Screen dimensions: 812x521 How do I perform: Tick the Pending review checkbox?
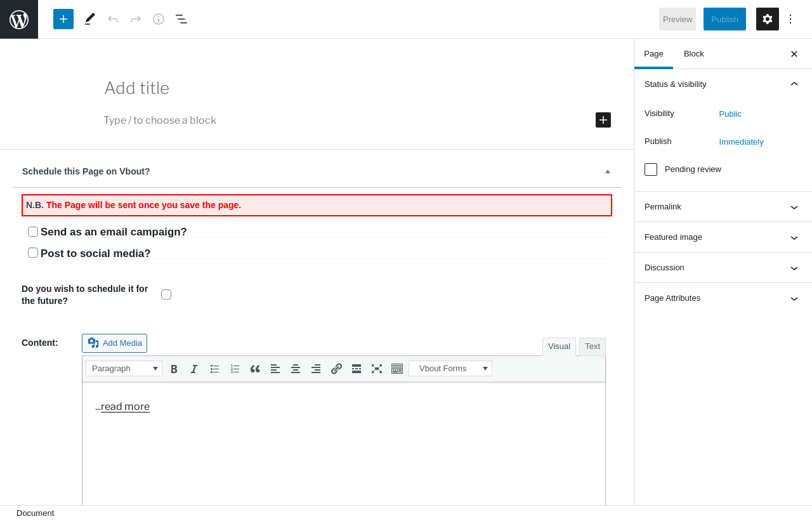[651, 169]
